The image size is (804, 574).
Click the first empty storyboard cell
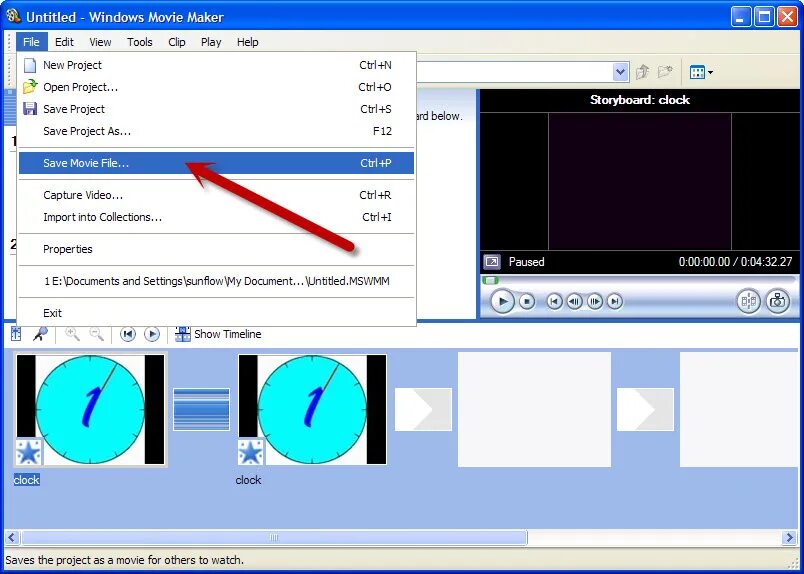coord(534,409)
